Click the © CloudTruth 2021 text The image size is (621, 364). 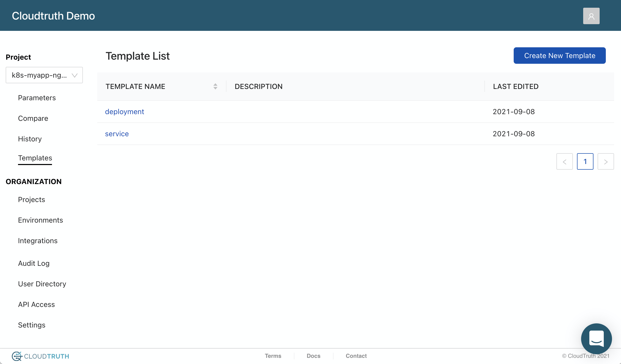pyautogui.click(x=586, y=356)
